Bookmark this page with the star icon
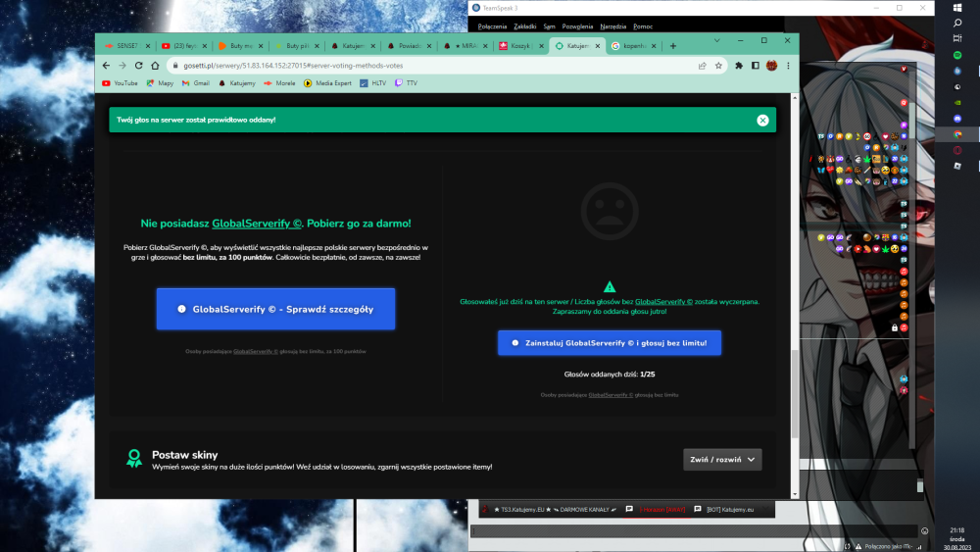Viewport: 980px width, 552px height. 718,66
